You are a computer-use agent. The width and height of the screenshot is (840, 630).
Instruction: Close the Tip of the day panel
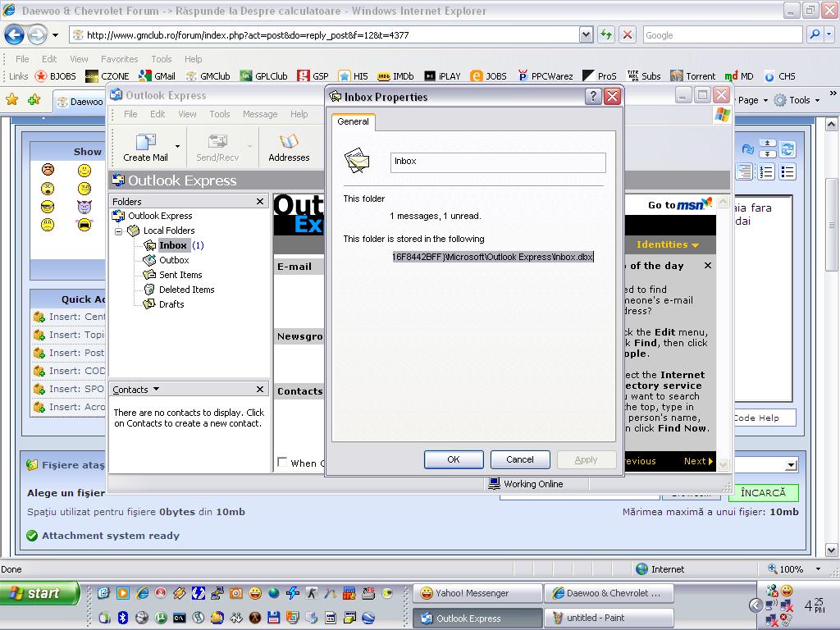(708, 266)
